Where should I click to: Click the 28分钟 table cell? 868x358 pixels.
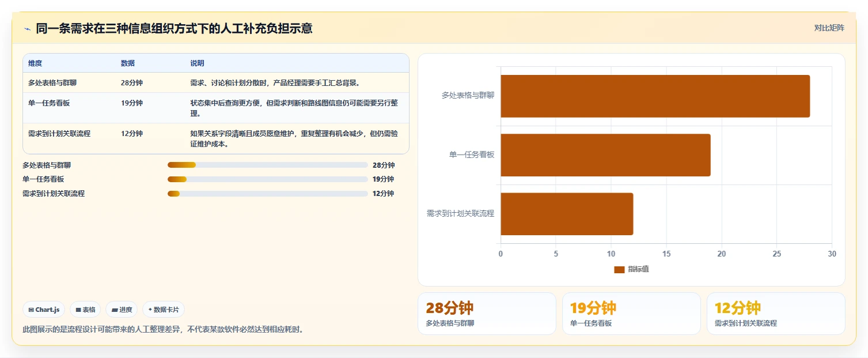(132, 83)
